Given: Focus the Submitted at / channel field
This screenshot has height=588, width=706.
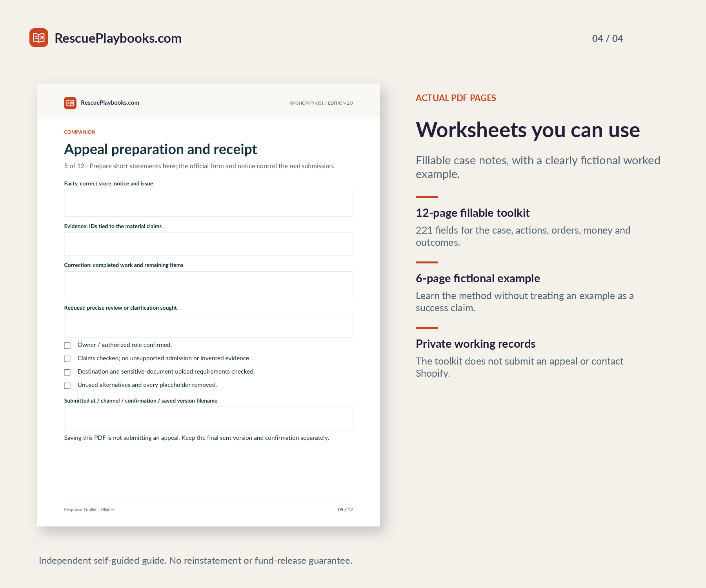Looking at the screenshot, I should coord(208,418).
